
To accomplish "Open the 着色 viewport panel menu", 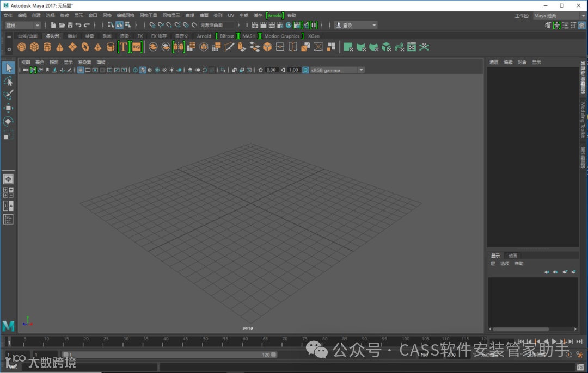I will [x=40, y=62].
